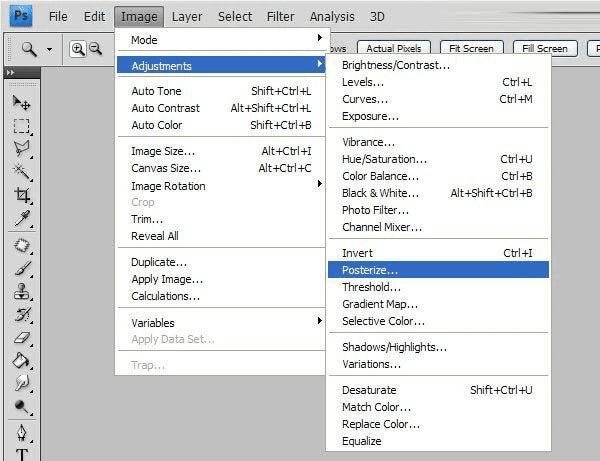The height and width of the screenshot is (461, 600).
Task: Select Auto Tone in Image menu
Action: click(x=221, y=91)
